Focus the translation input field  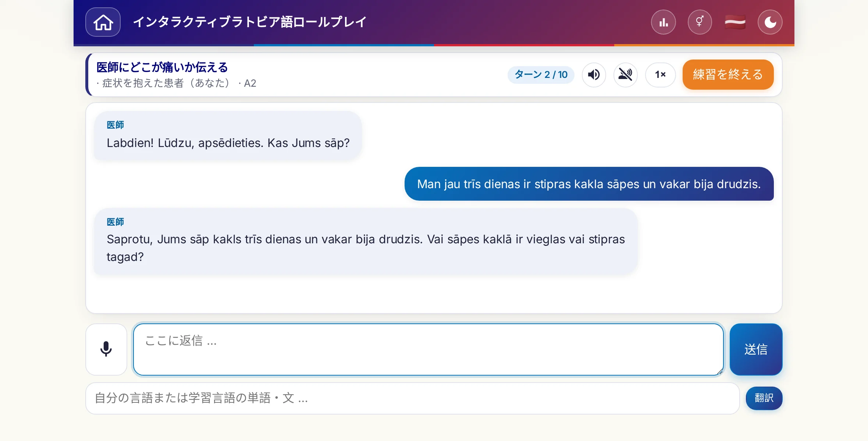pos(412,398)
